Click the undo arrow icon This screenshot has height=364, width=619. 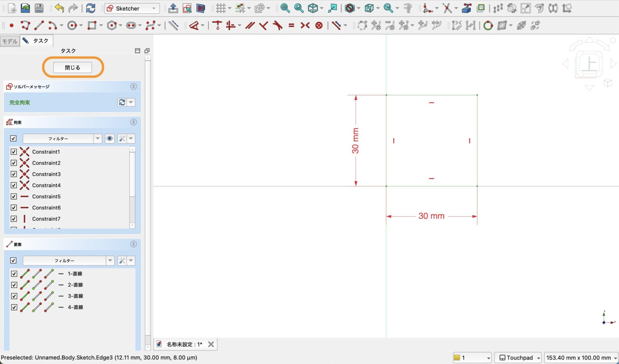(59, 8)
